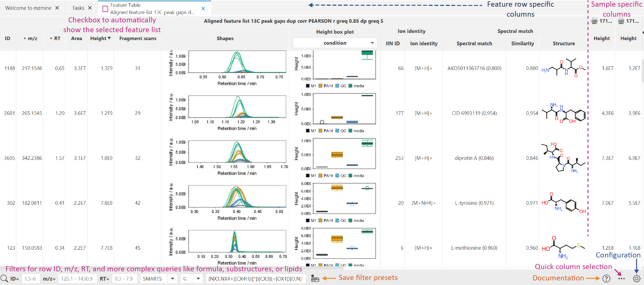Click the plus icon at table header edge
This screenshot has height=285, width=644.
point(643,32)
